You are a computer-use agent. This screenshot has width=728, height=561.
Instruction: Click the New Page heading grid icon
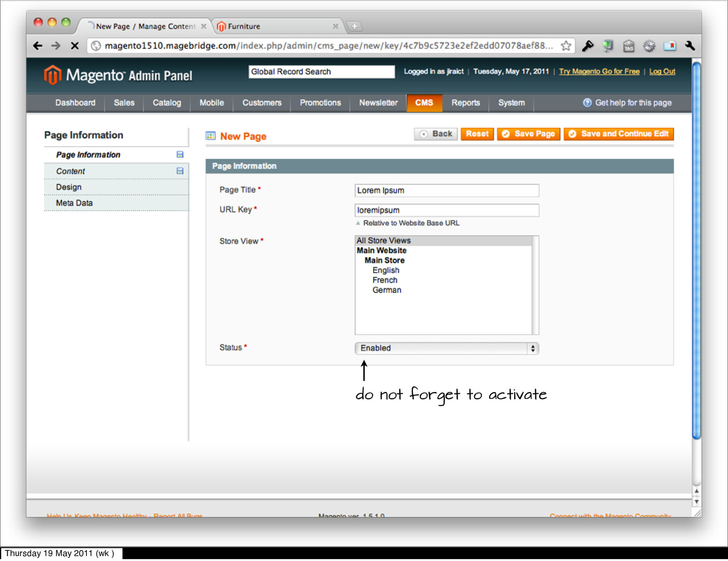(211, 136)
